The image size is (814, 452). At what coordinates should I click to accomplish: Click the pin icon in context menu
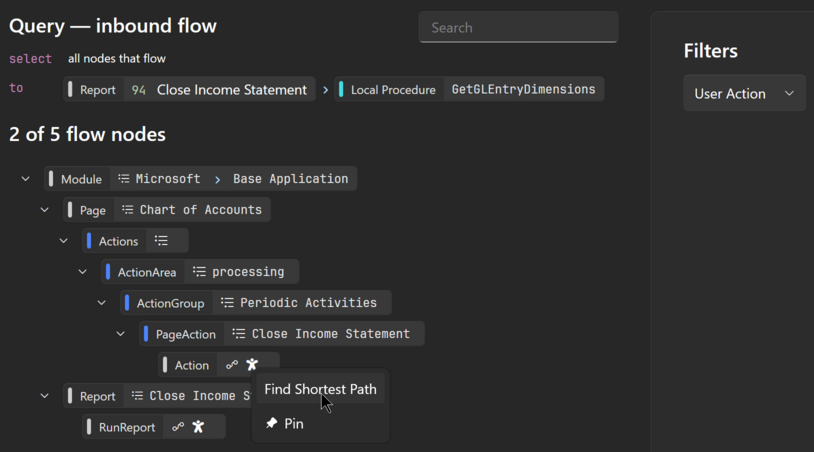point(272,423)
